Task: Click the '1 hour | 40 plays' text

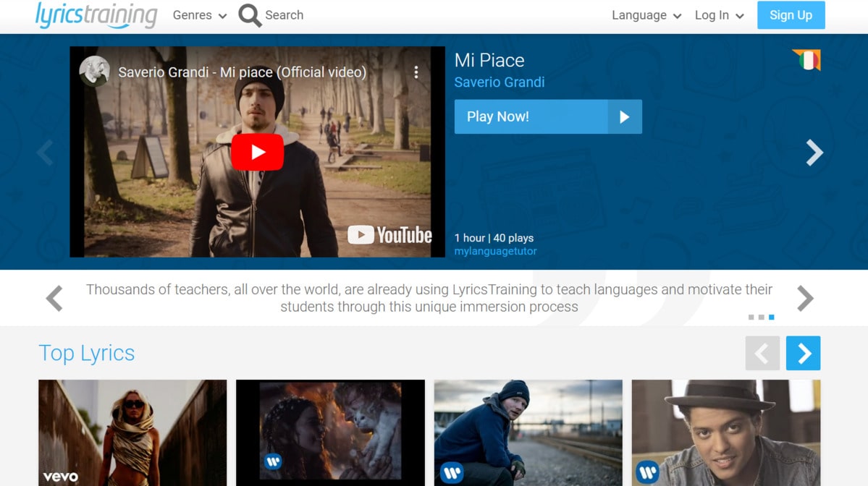Action: coord(494,239)
